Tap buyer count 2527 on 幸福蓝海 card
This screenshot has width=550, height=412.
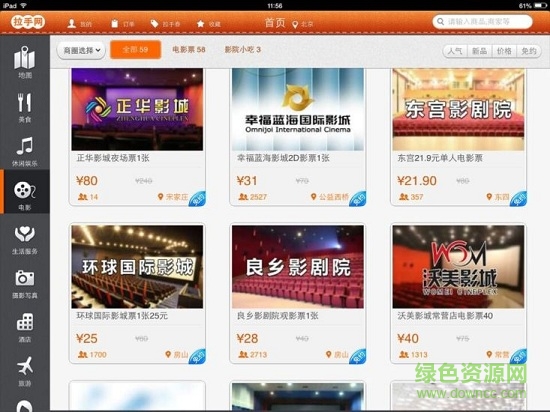tap(253, 197)
